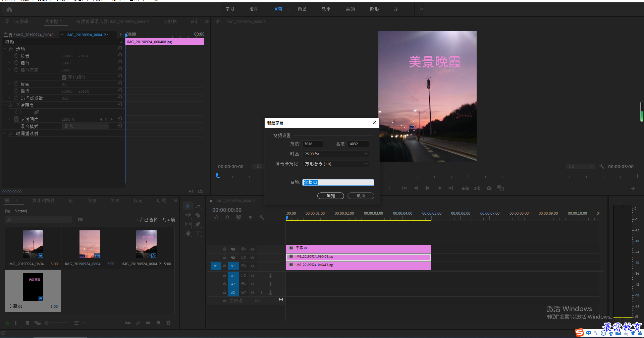Step forward one frame in program monitor
644x338 pixels.
[x=439, y=188]
